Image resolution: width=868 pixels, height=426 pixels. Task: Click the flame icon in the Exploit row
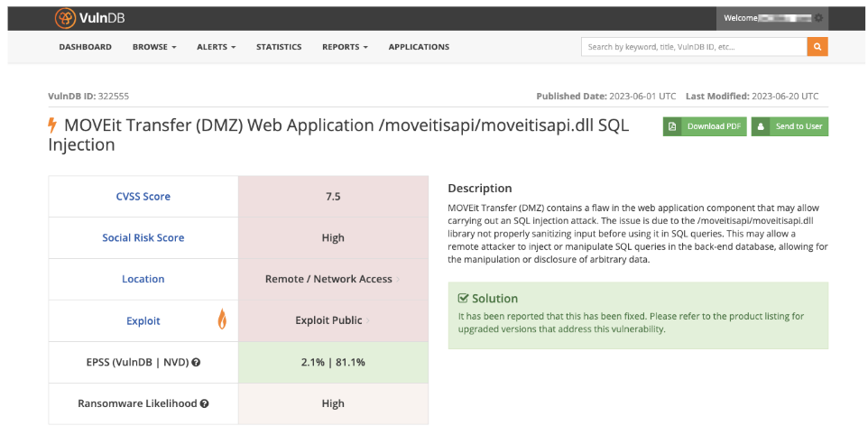(222, 319)
